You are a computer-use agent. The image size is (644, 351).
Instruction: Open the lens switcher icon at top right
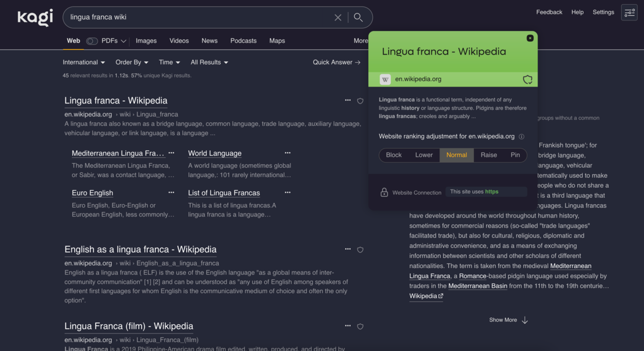[x=629, y=12]
